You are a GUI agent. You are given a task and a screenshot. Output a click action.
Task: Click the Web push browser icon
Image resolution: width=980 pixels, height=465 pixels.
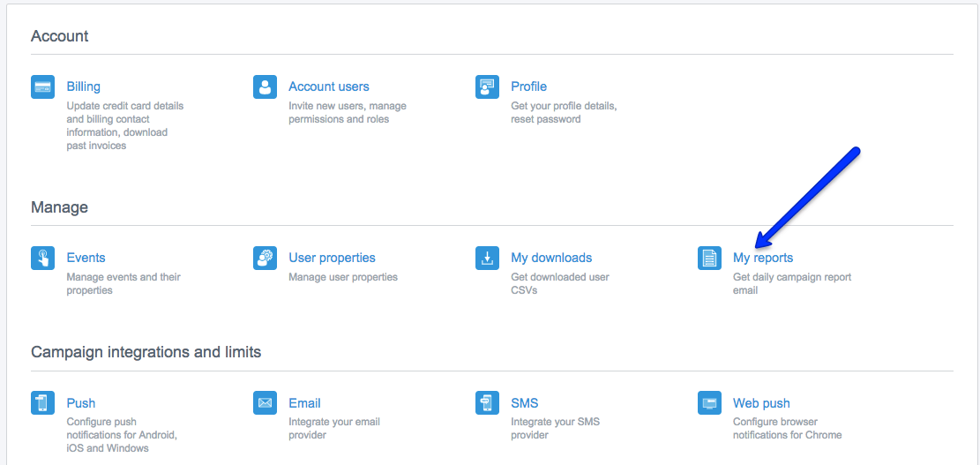pyautogui.click(x=709, y=403)
